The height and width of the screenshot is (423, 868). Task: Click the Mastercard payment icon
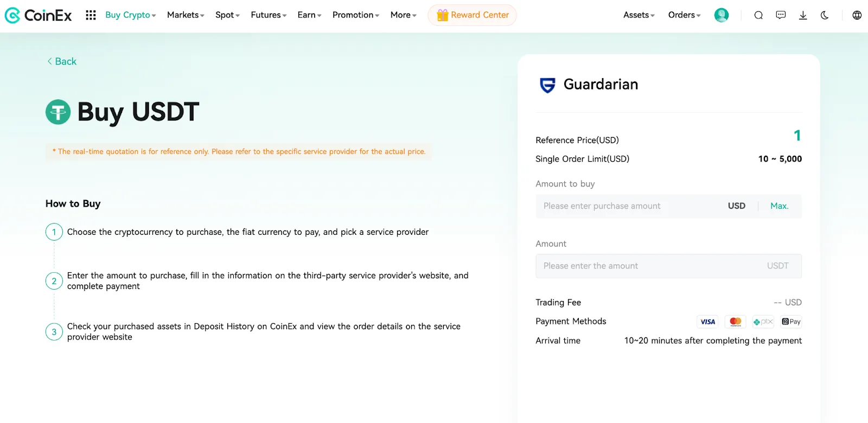click(x=736, y=322)
